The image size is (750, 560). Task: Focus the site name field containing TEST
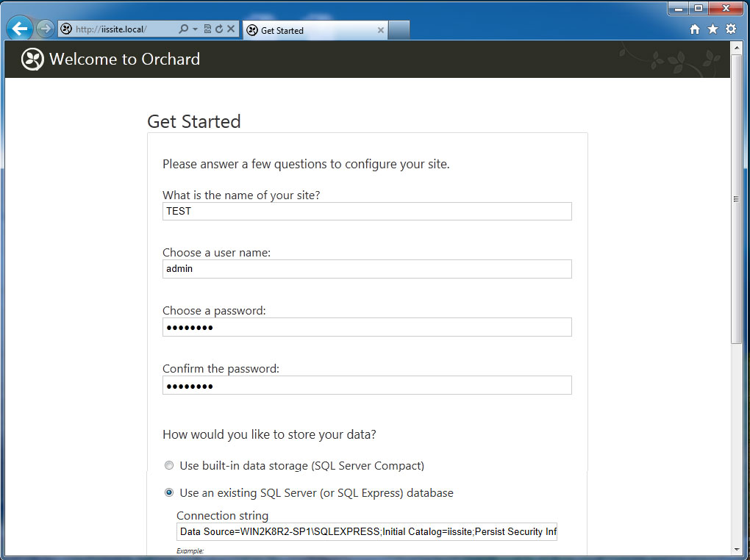367,212
